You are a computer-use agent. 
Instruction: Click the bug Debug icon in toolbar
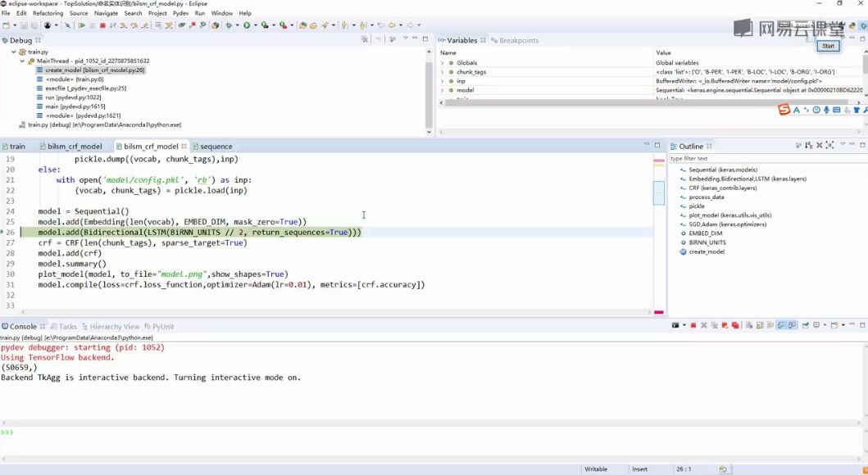228,25
